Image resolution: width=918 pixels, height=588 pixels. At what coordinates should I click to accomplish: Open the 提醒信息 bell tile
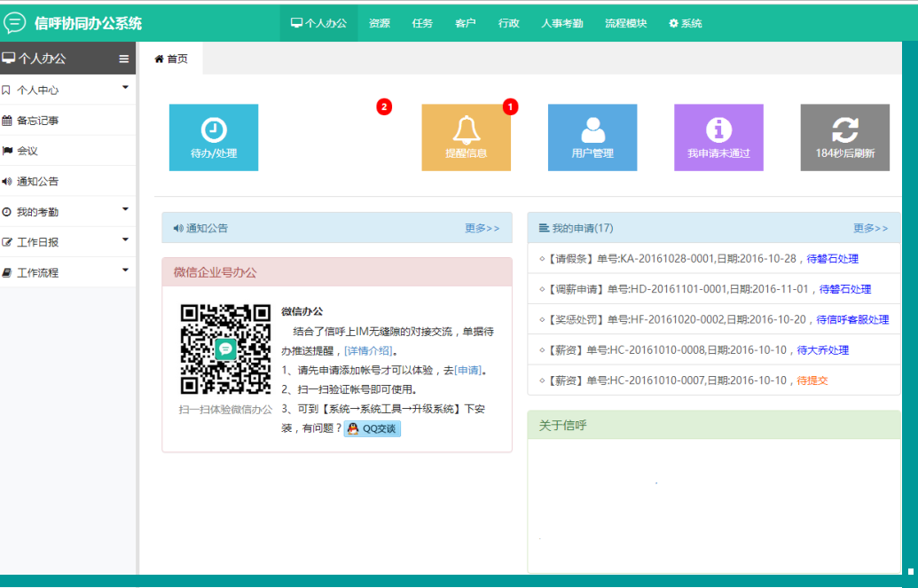click(466, 137)
